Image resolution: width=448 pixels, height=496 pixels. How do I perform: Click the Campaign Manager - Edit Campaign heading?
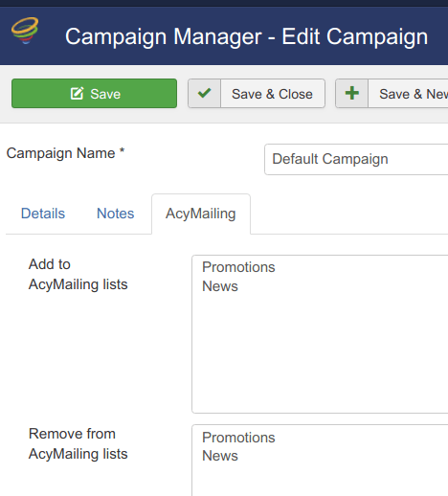click(246, 36)
